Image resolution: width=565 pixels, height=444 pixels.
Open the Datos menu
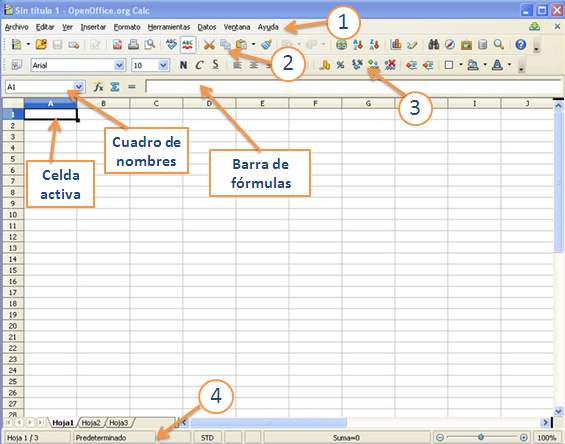coord(207,27)
